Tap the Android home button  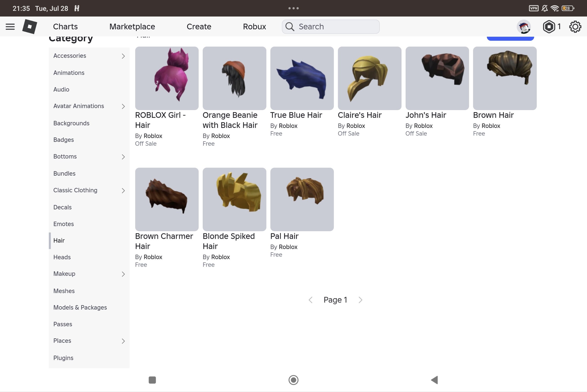(x=293, y=380)
